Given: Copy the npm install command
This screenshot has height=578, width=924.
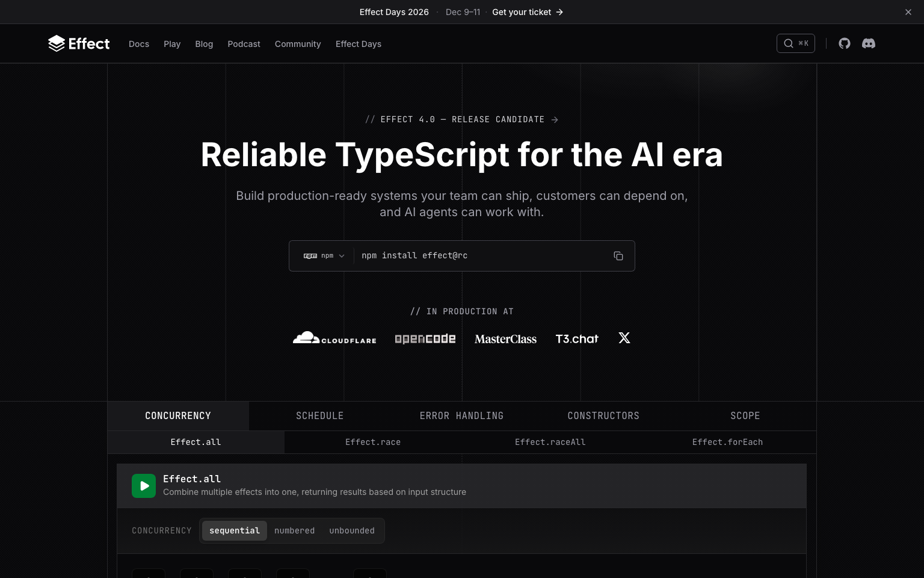Looking at the screenshot, I should click(x=618, y=256).
